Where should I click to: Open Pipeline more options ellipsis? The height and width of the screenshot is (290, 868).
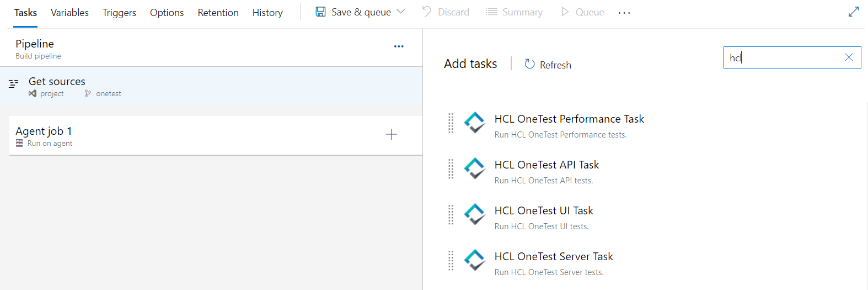(399, 46)
